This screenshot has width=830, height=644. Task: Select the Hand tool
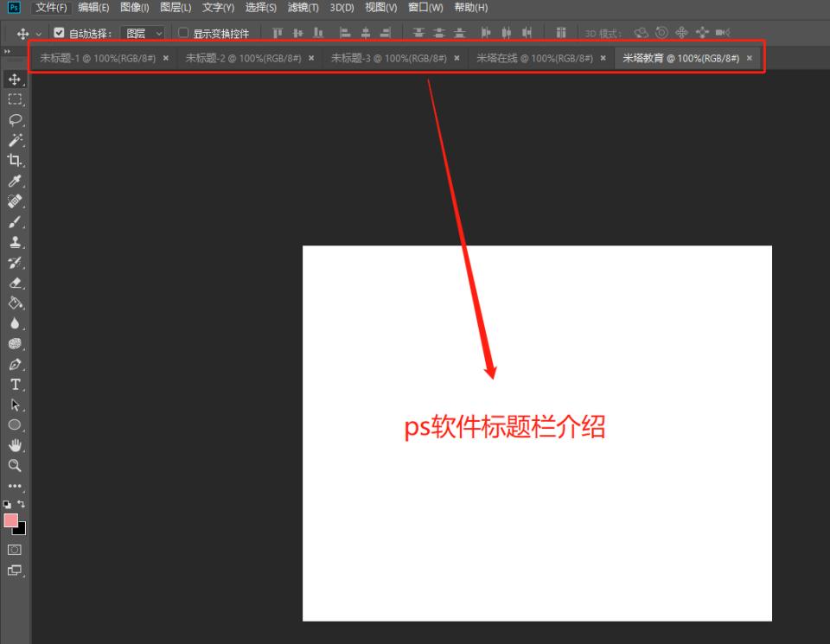(x=14, y=445)
